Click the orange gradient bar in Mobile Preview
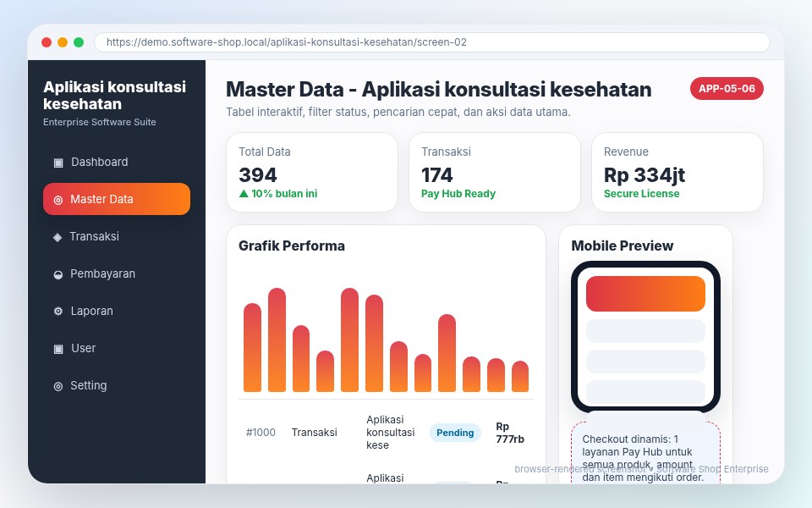 (645, 294)
